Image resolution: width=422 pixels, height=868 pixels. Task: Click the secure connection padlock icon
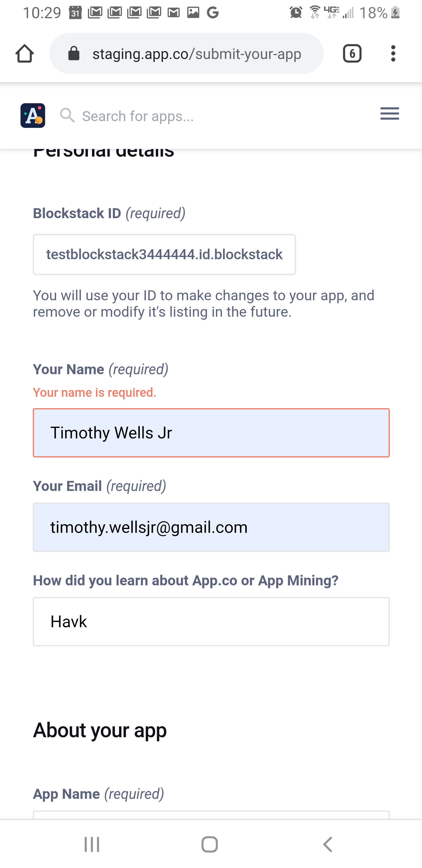[74, 53]
